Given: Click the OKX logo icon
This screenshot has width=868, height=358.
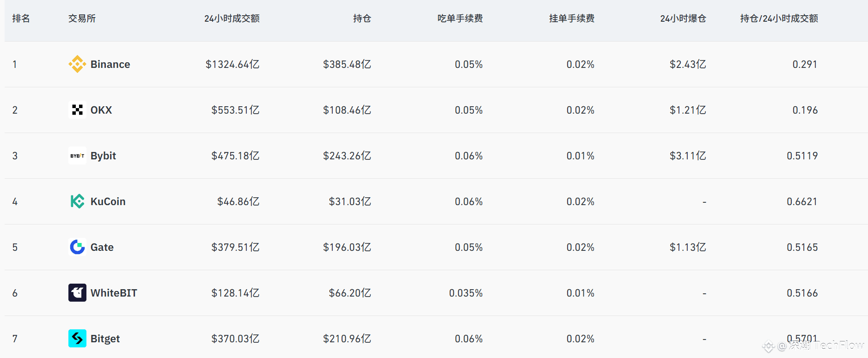Looking at the screenshot, I should [x=77, y=110].
